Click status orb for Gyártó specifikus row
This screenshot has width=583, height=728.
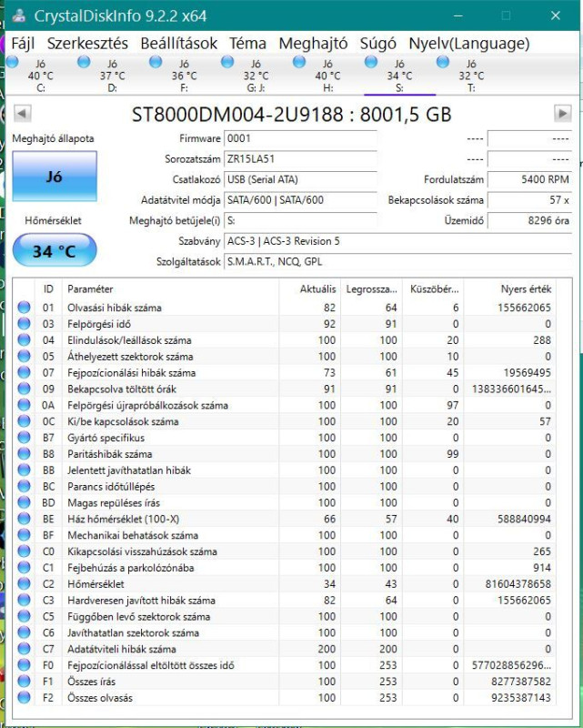click(x=24, y=438)
